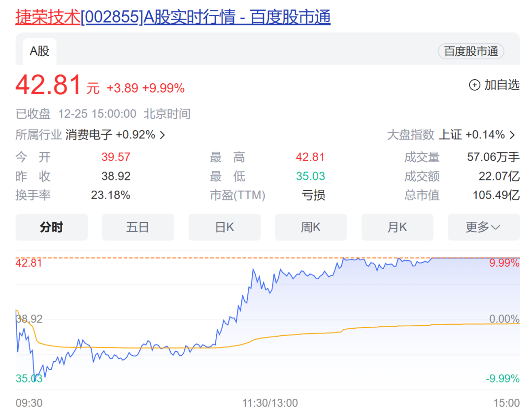The height and width of the screenshot is (412, 532).
Task: Click the percent change +9.99%
Action: pos(163,88)
